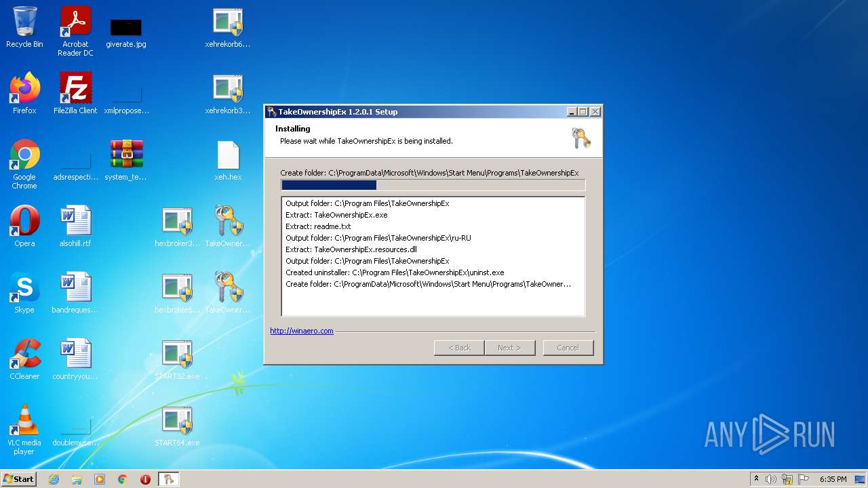Click the setup title bar icon
Image resolution: width=868 pixels, height=488 pixels.
click(x=271, y=112)
